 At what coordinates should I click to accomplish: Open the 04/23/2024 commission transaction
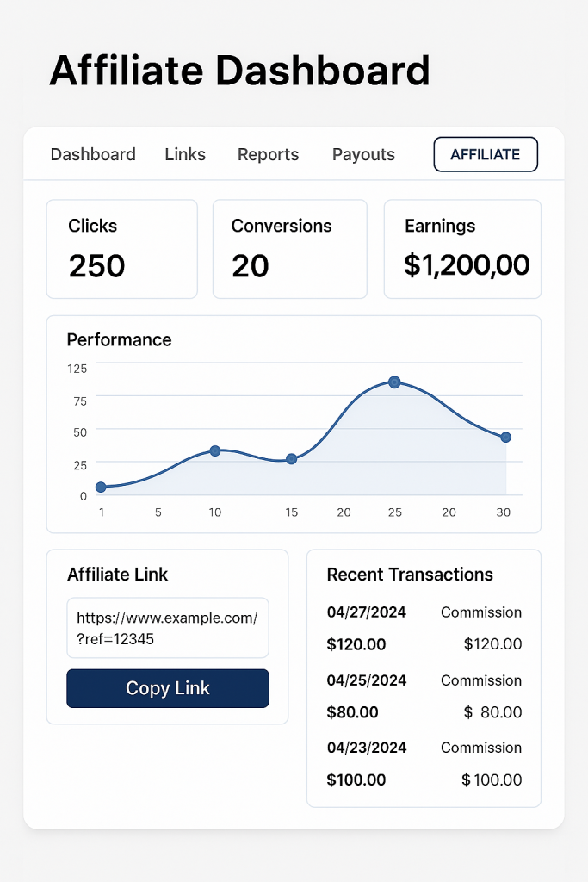[424, 763]
